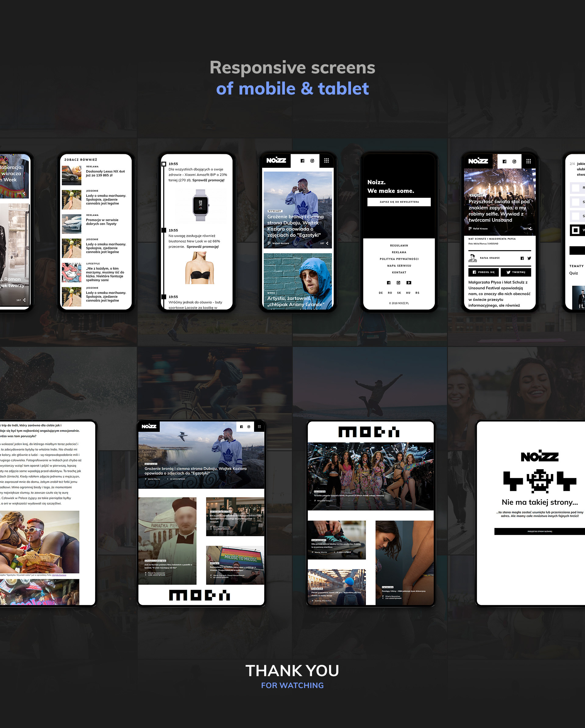Click share icon on the Wojtek Koziara phone article
The width and height of the screenshot is (585, 728).
pos(327,243)
